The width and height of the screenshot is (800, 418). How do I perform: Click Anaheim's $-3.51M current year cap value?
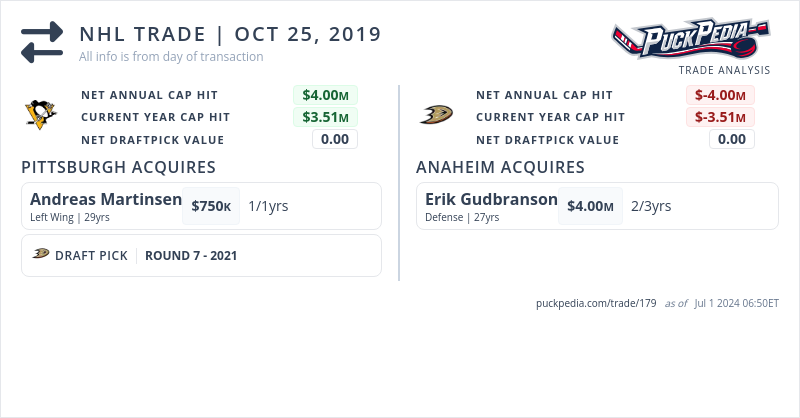[x=720, y=117]
